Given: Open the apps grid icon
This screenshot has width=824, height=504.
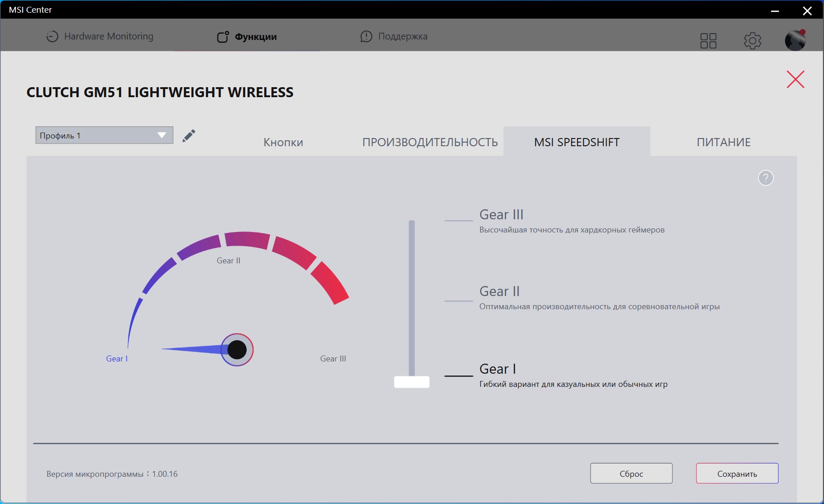Looking at the screenshot, I should click(x=708, y=41).
